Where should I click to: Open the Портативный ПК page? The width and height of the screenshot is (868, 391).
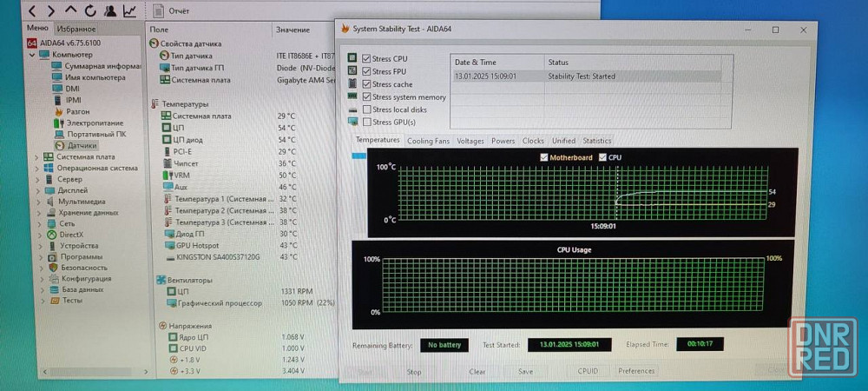tap(96, 134)
